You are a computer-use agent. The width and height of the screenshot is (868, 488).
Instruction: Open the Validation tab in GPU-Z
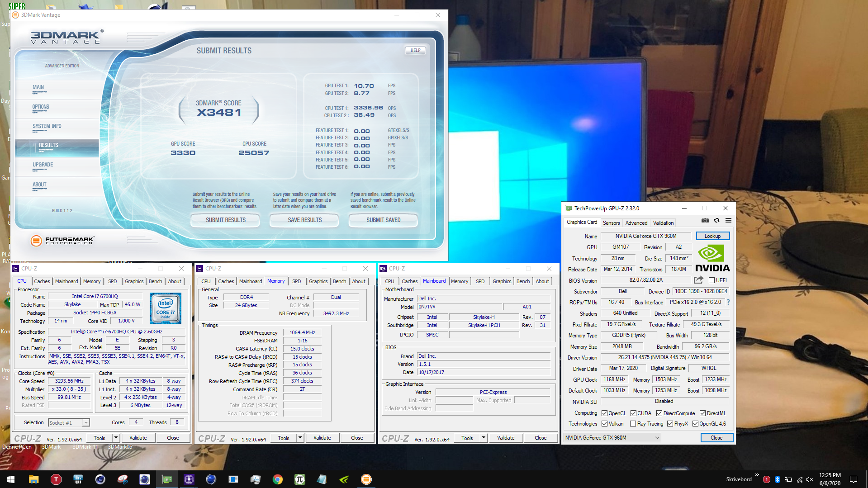coord(663,223)
